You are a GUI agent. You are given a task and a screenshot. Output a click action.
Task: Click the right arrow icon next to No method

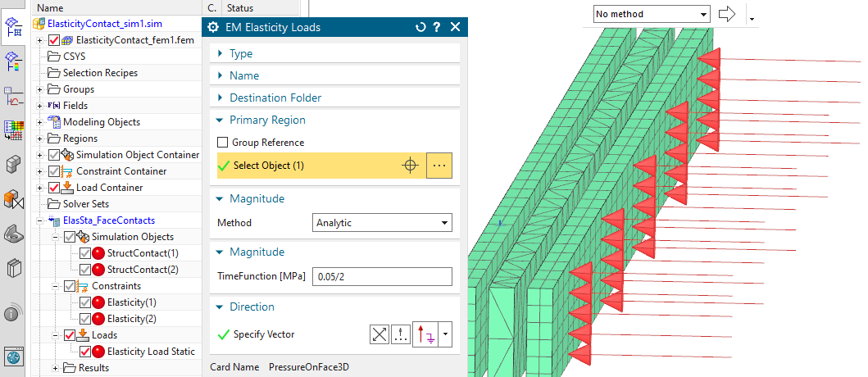726,14
